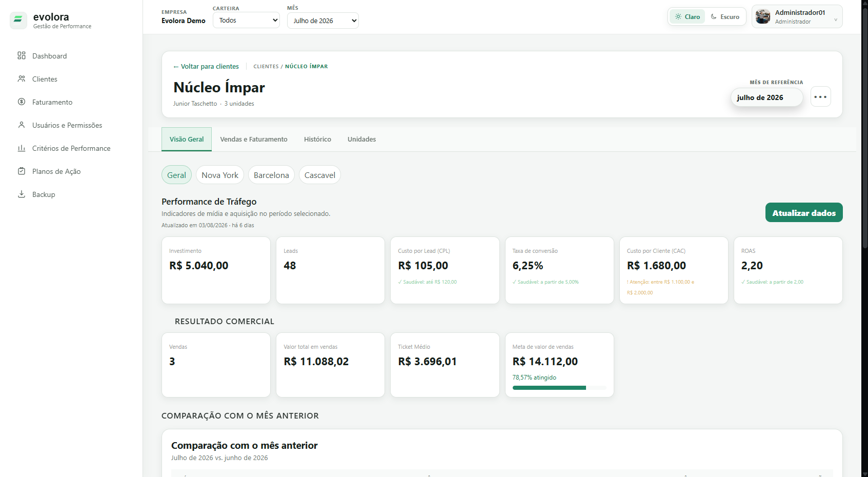Image resolution: width=868 pixels, height=477 pixels.
Task: Click the Investimento R$ 5.040,00 card
Action: point(216,270)
